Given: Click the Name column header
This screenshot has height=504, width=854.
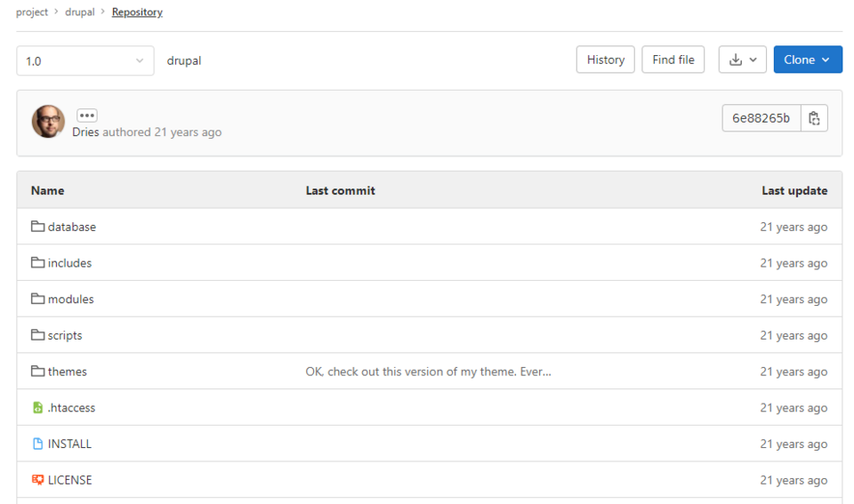Looking at the screenshot, I should click(x=47, y=190).
